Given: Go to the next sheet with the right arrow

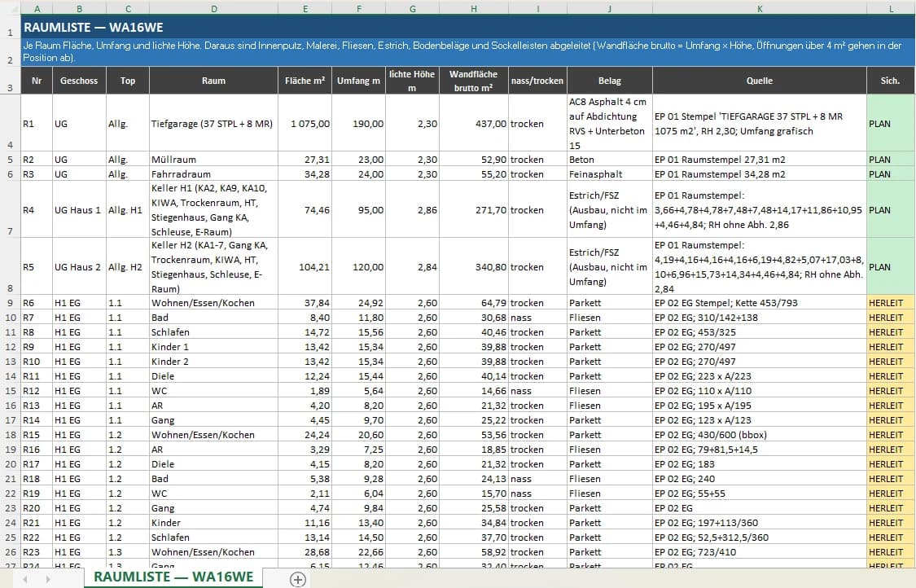Looking at the screenshot, I should (x=47, y=579).
